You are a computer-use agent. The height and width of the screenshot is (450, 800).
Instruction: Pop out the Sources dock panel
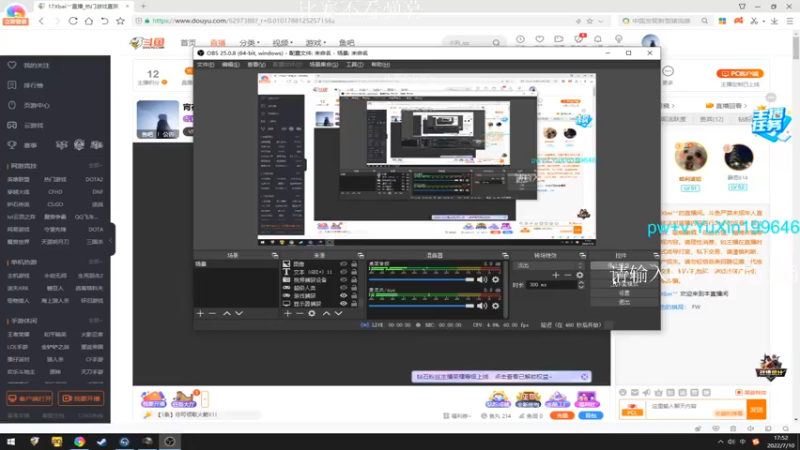(361, 255)
